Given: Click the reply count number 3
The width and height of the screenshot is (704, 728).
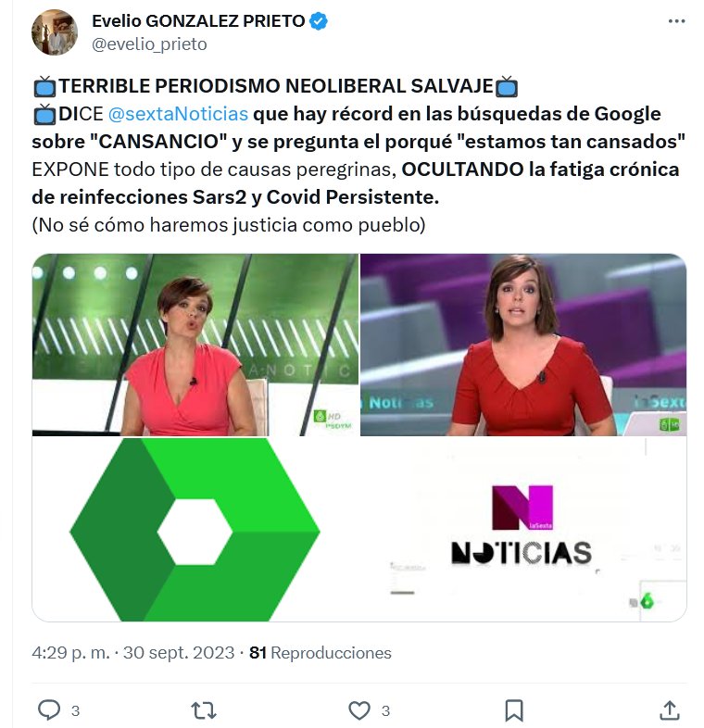Looking at the screenshot, I should point(75,710).
